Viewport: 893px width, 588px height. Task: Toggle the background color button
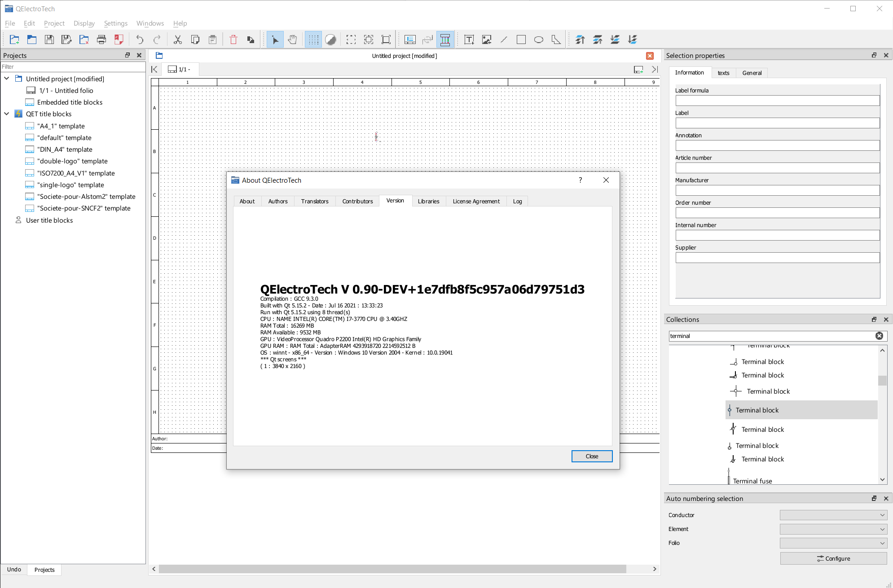coord(330,39)
